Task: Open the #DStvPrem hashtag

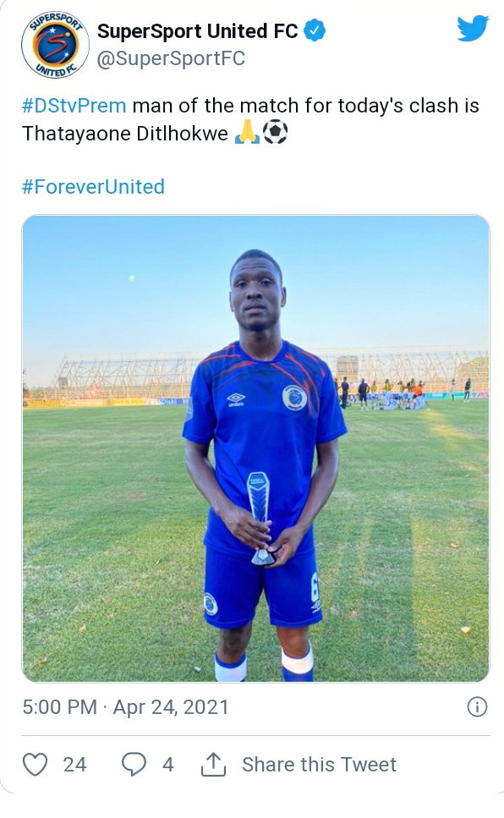Action: (74, 106)
